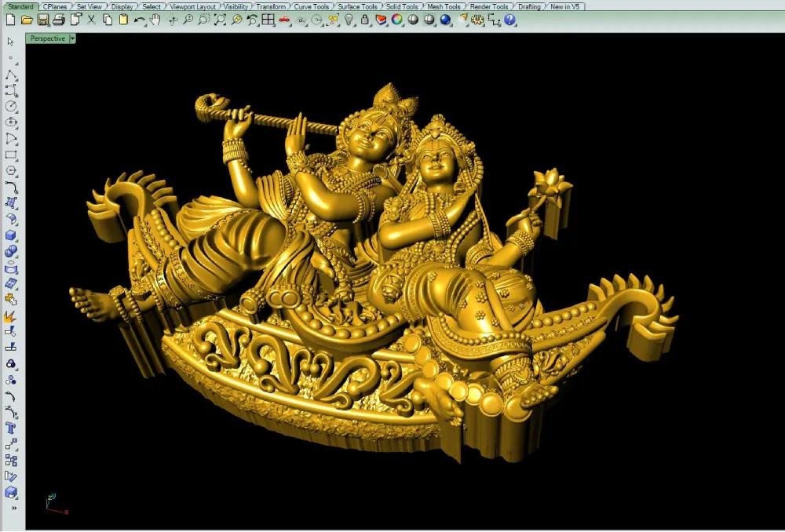
Task: Select the Single Point tool
Action: pos(10,59)
